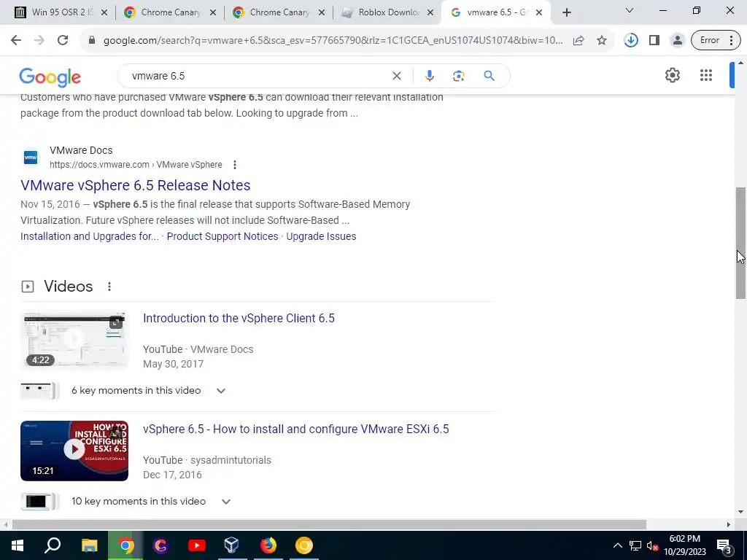Open the Google apps grid

[x=705, y=75]
